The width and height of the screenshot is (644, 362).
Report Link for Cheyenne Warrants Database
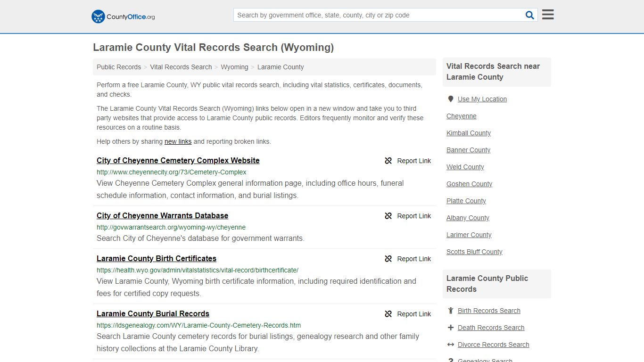[414, 216]
